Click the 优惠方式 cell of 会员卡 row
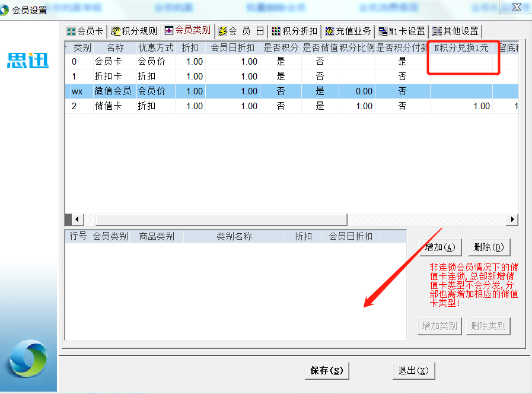This screenshot has height=394, width=532. pos(155,62)
